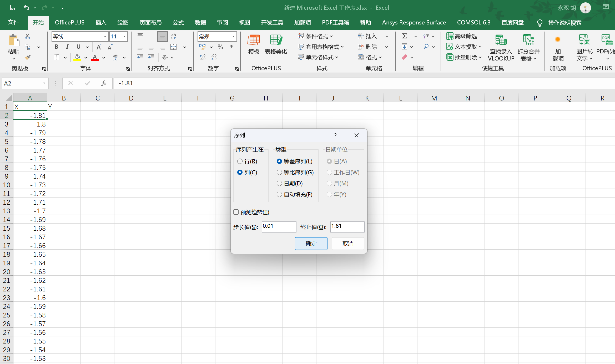Click the Save icon in title bar
This screenshot has width=615, height=364.
12,8
